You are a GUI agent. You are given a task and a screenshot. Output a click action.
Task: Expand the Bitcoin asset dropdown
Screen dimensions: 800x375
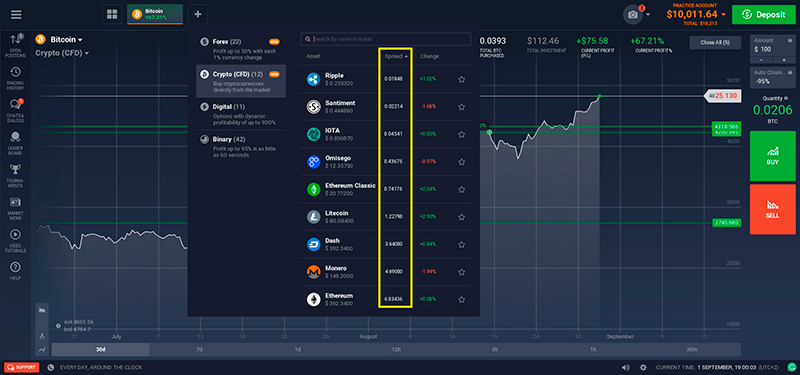59,39
